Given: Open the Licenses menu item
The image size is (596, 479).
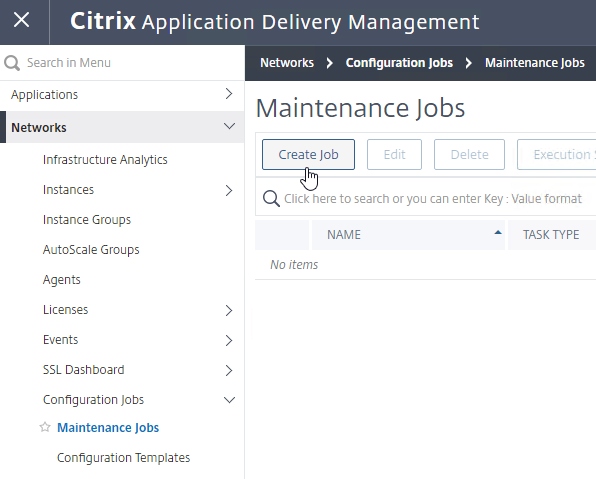Looking at the screenshot, I should (x=65, y=310).
